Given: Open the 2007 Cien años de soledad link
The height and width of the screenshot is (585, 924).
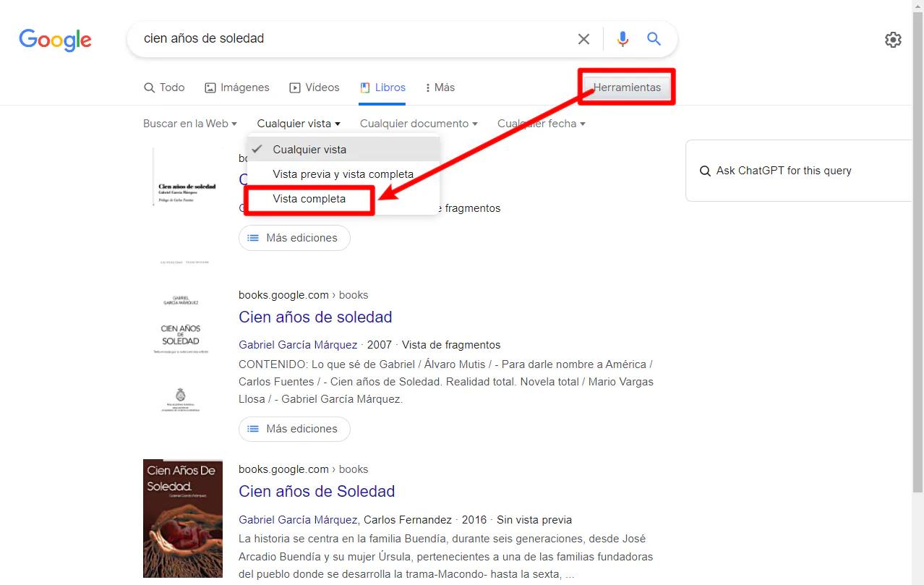Looking at the screenshot, I should point(315,317).
